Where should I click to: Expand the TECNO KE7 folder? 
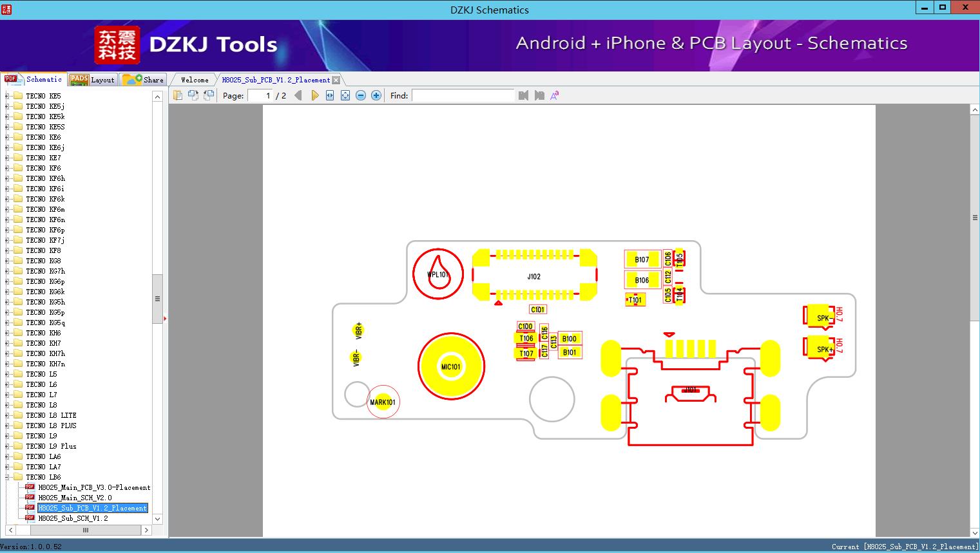click(7, 158)
